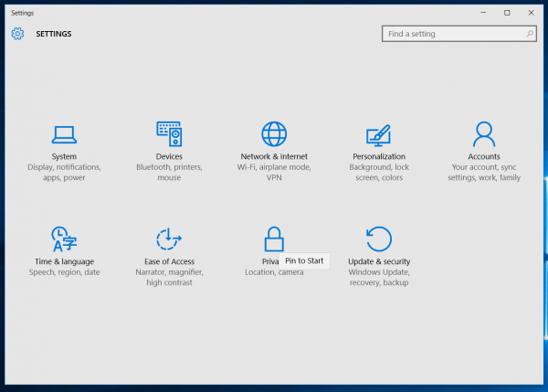The image size is (548, 392).
Task: Open the Update & security refresh icon
Action: (x=379, y=239)
